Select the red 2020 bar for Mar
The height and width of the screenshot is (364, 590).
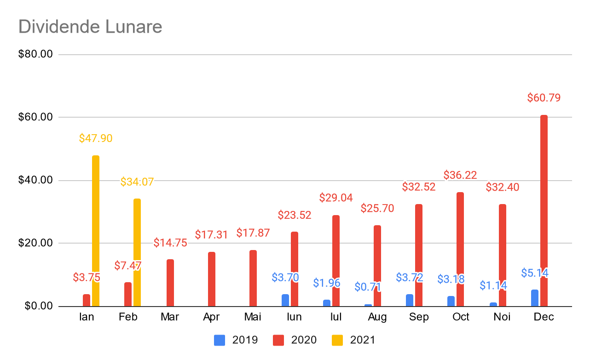tap(170, 283)
